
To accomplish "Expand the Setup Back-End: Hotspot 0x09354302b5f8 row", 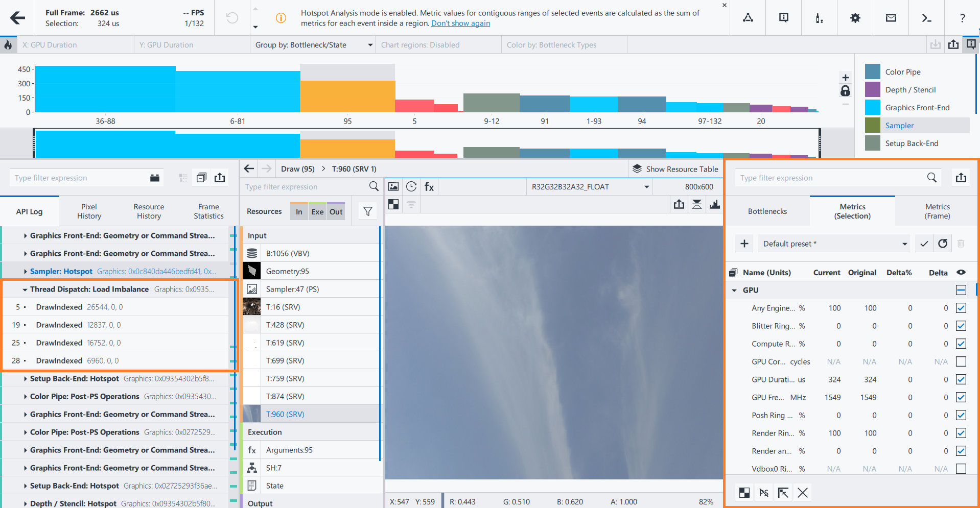I will coord(25,379).
